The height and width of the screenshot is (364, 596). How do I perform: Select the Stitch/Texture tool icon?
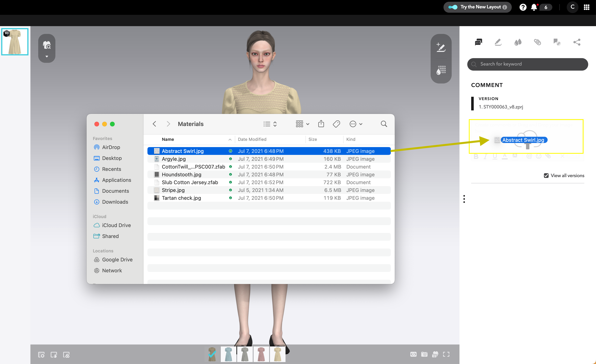[442, 71]
